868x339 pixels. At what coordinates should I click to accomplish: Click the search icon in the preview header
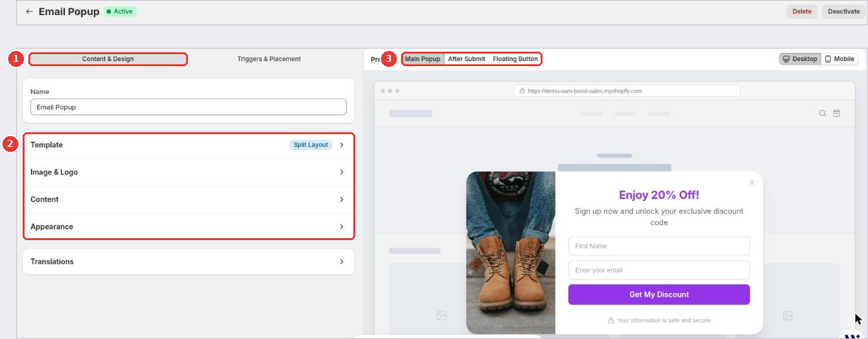(x=822, y=113)
